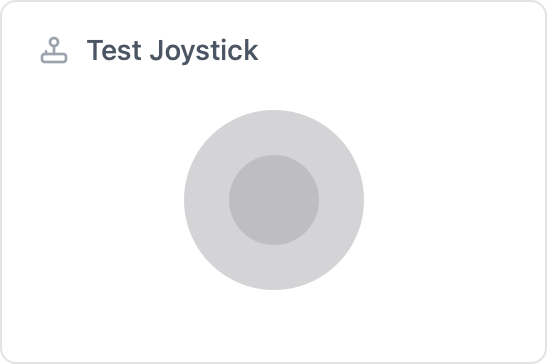This screenshot has height=364, width=548.
Task: Tap the outer ring left of the knob
Action: (x=207, y=200)
